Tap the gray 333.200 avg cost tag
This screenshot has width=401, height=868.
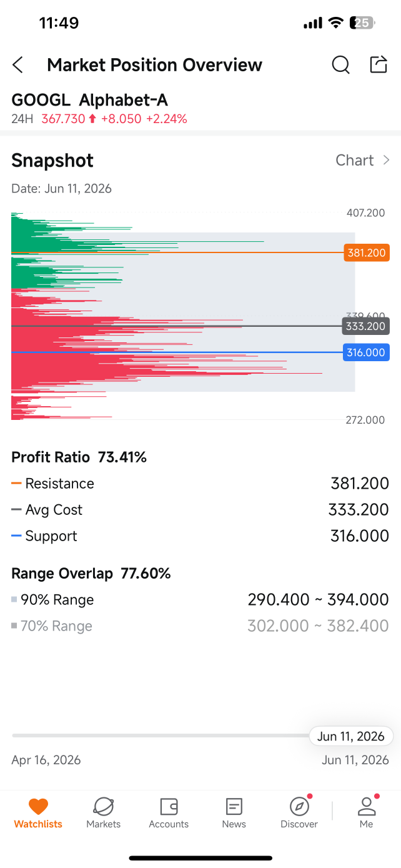coord(366,326)
